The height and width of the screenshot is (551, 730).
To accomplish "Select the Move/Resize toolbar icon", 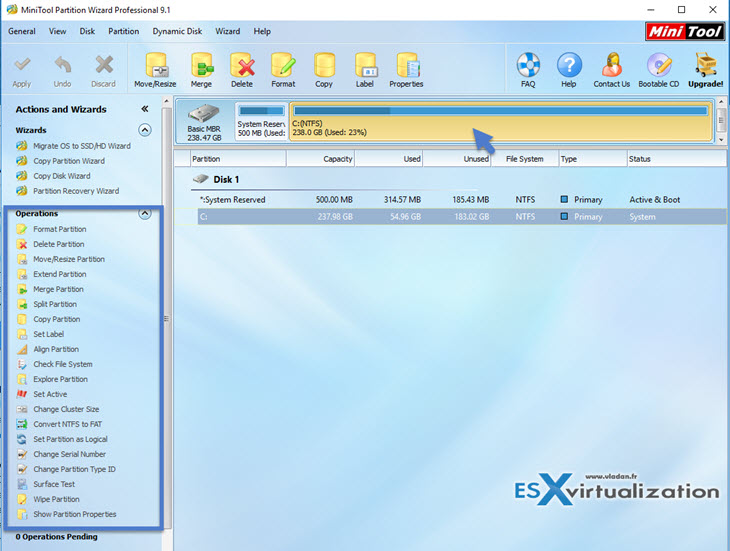I will [x=155, y=71].
